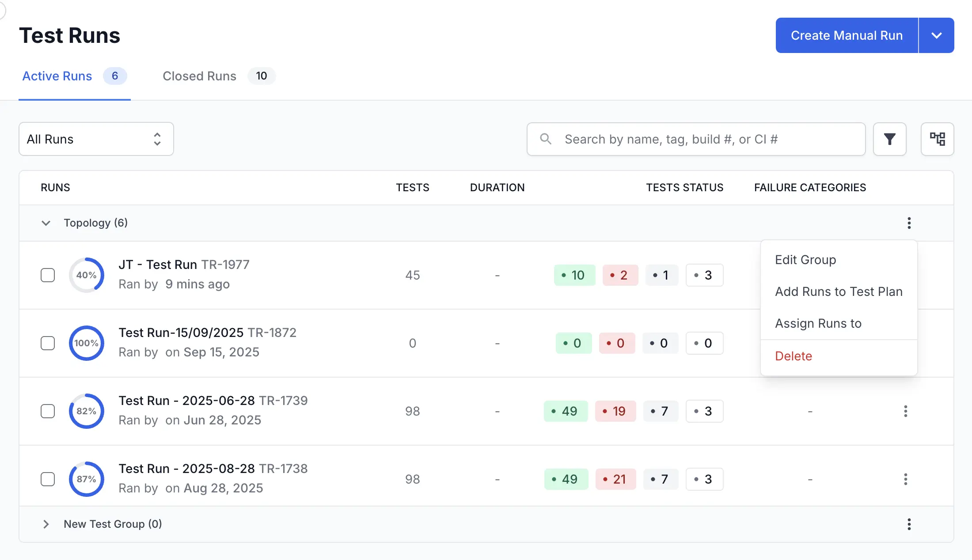Image resolution: width=972 pixels, height=560 pixels.
Task: Select the checkbox for JT - Test Run
Action: pos(47,275)
